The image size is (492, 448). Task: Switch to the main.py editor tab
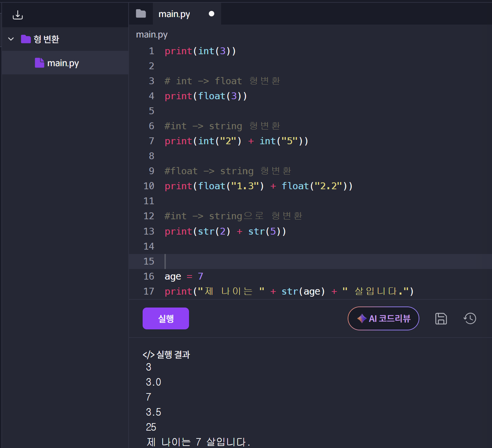point(187,14)
